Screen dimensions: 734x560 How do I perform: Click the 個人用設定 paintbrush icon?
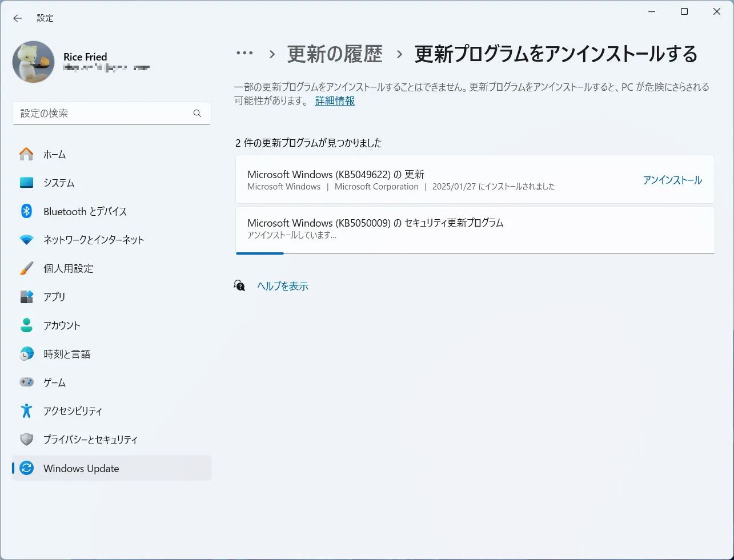point(26,268)
